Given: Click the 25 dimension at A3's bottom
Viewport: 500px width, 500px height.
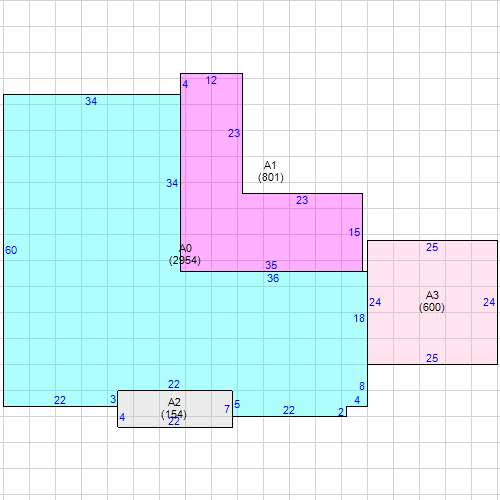Looking at the screenshot, I should [432, 358].
